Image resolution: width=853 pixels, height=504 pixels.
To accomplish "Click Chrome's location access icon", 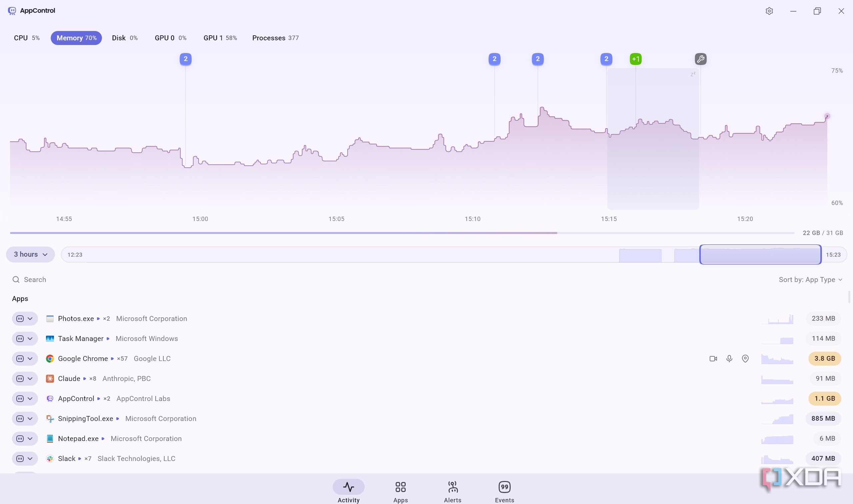I will (745, 359).
